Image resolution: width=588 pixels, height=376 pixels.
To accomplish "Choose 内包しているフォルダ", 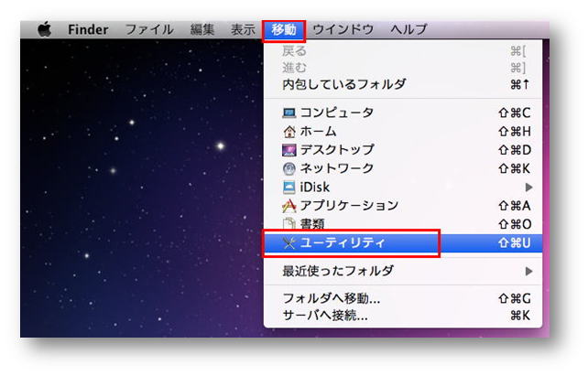I will click(403, 84).
